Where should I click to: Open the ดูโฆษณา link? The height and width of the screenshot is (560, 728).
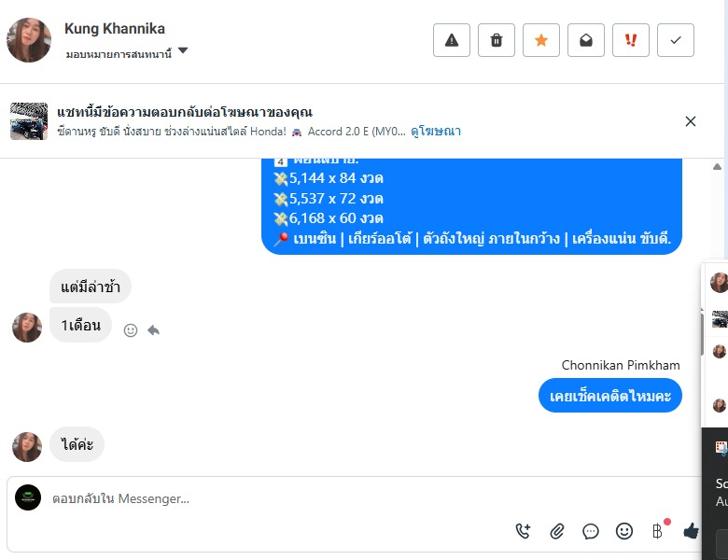click(436, 132)
